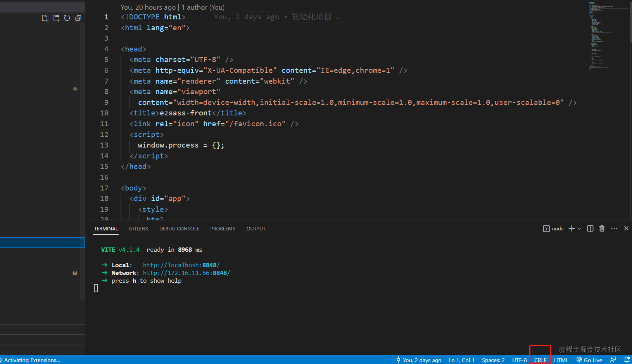Open the DEBUG CONSOLE tab
Screen dimensions: 632x364
coord(179,228)
